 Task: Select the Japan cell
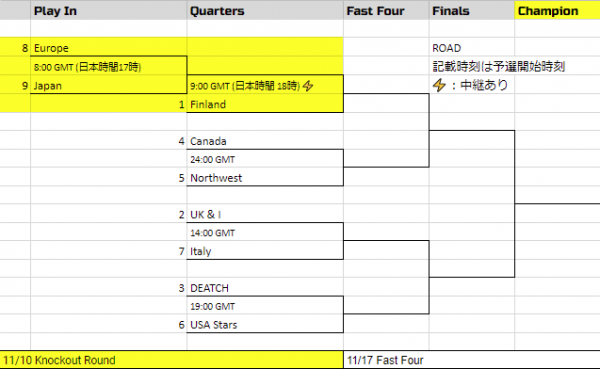(109, 85)
